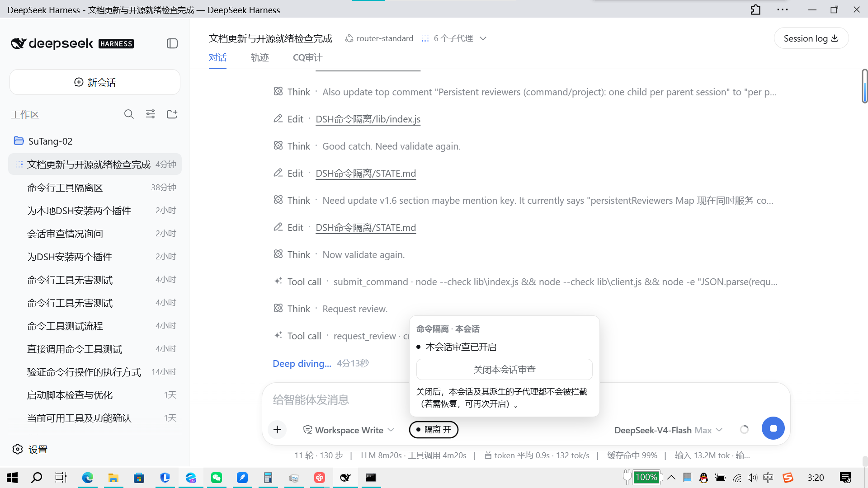Open session 直接调用命令工具测试
Viewport: 868px width, 488px height.
pos(95,349)
